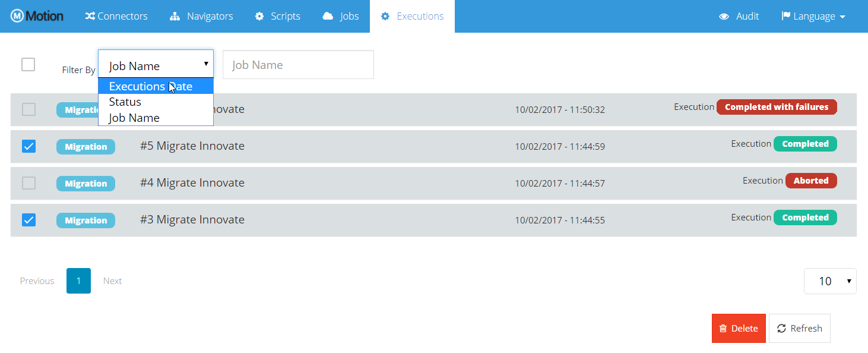Viewport: 868px width, 353px height.
Task: Click date 10/02/2017 - 11:44:55
Action: pyautogui.click(x=560, y=220)
